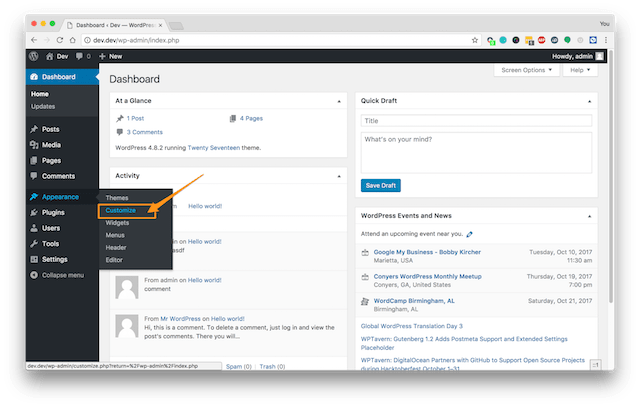This screenshot has height=407, width=640.
Task: Click the New content button in admin bar
Action: 111,56
